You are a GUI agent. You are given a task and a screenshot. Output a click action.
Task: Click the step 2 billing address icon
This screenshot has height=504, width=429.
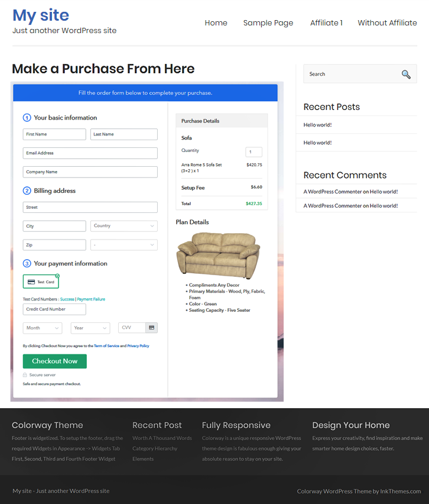pos(27,191)
